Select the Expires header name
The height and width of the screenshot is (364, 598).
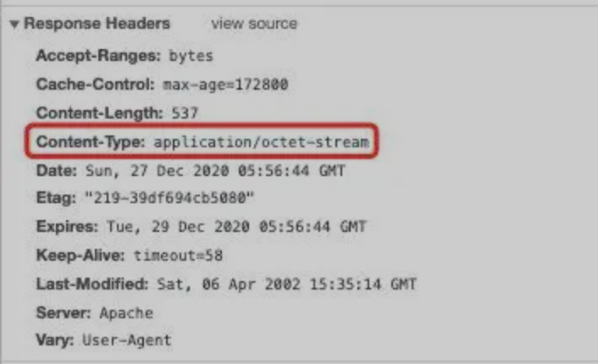click(x=67, y=227)
